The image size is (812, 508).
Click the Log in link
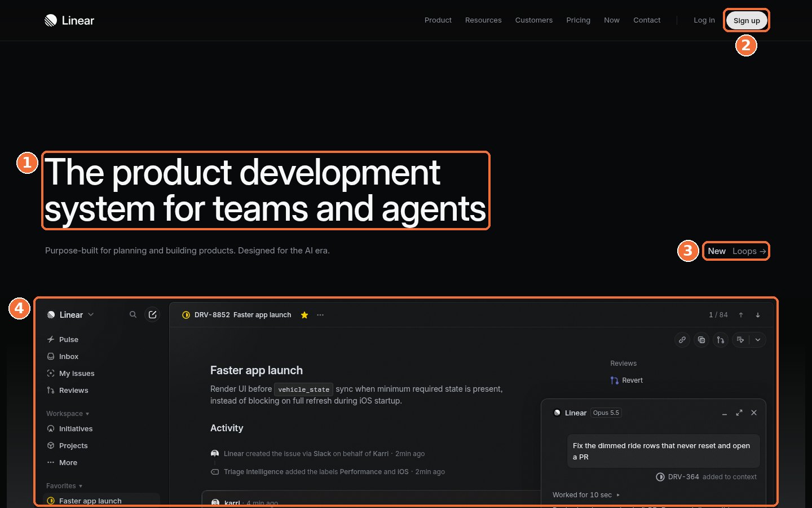(704, 20)
